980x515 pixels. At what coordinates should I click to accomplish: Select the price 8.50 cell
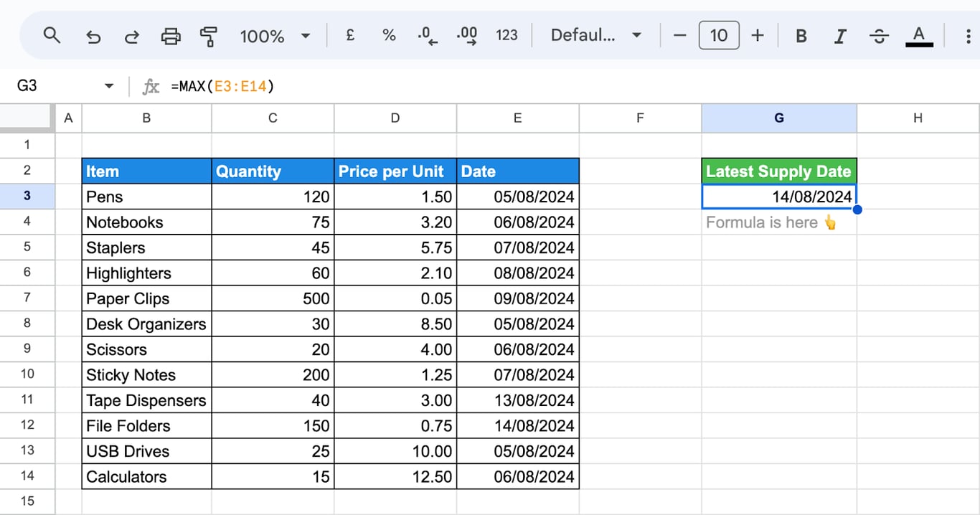click(395, 324)
